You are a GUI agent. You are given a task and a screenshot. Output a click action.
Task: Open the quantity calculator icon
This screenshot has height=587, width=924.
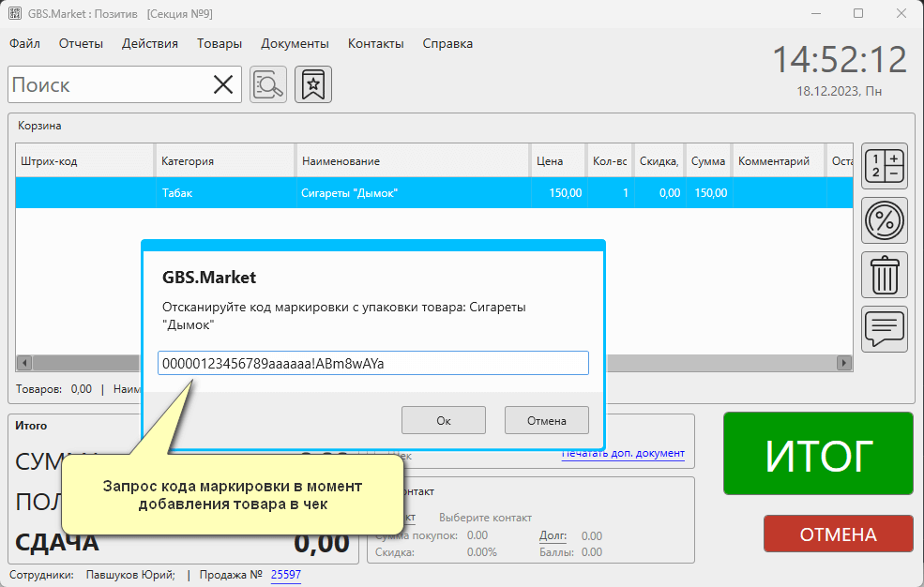tap(884, 167)
